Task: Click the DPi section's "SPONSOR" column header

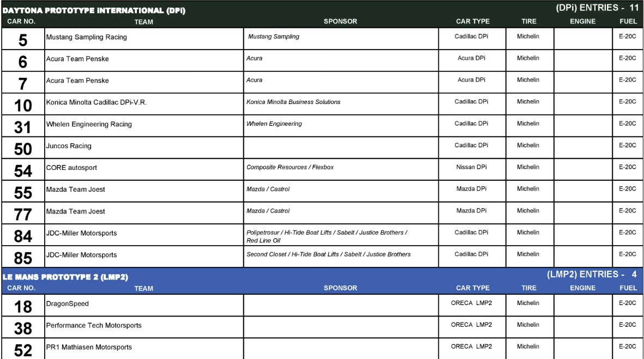Action: coord(340,21)
